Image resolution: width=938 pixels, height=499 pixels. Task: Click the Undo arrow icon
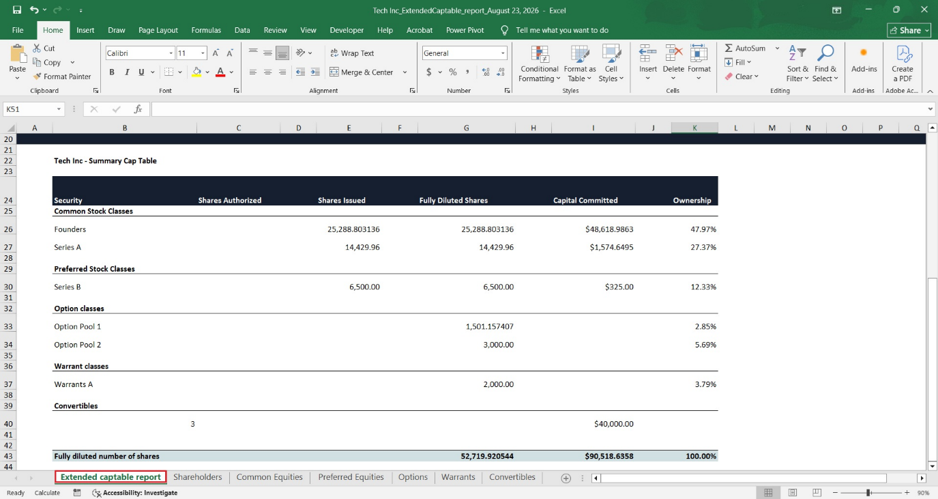(35, 10)
